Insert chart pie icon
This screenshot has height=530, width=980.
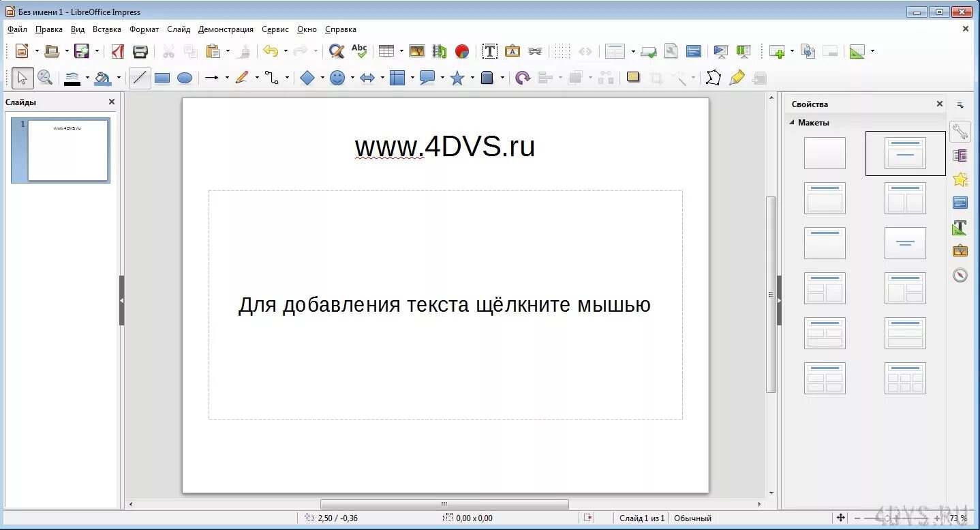coord(462,51)
